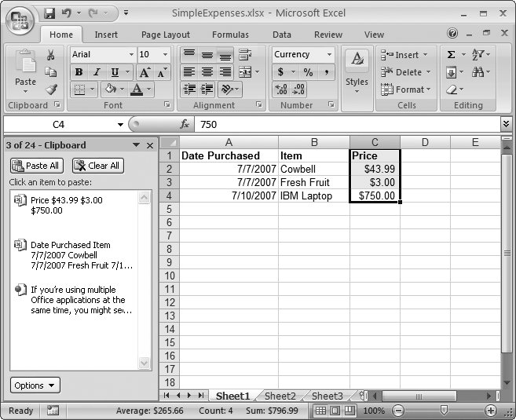Switch to Page Break Preview view
516x420 pixels.
349,410
